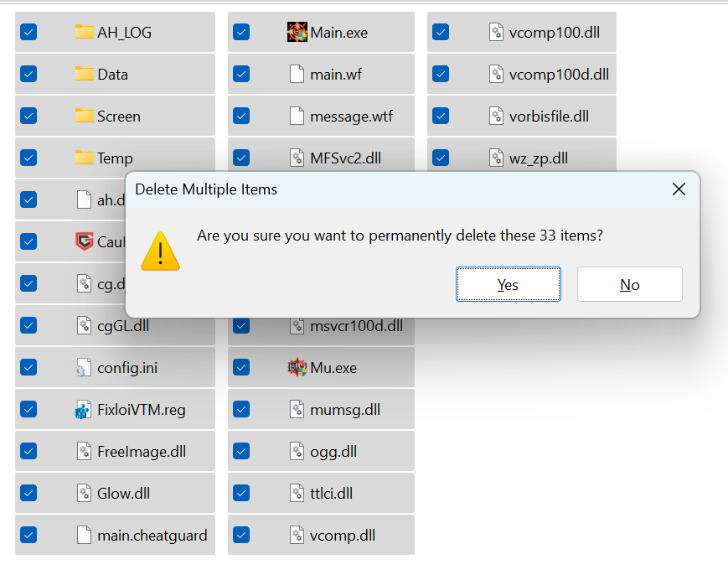Toggle the message.wtf checkbox

(241, 116)
